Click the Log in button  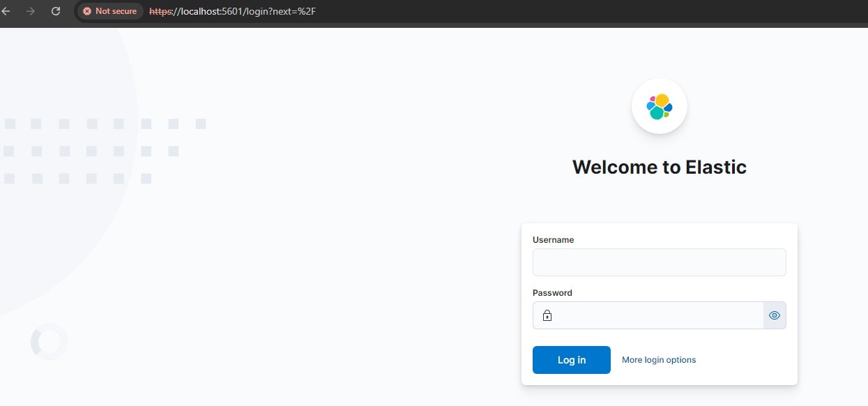click(x=572, y=360)
